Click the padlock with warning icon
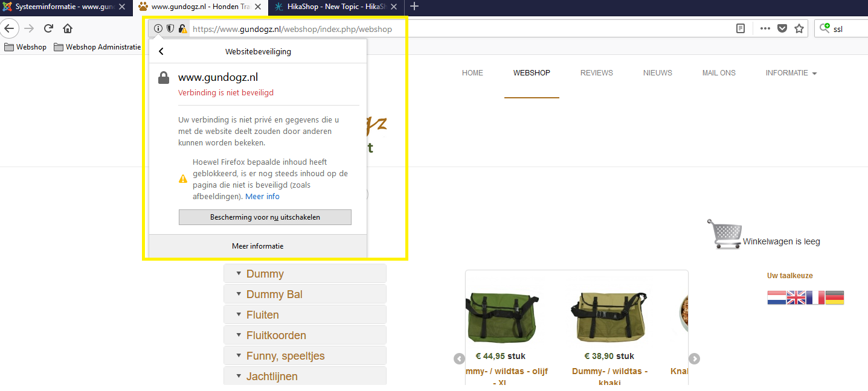Image resolution: width=868 pixels, height=391 pixels. tap(182, 28)
